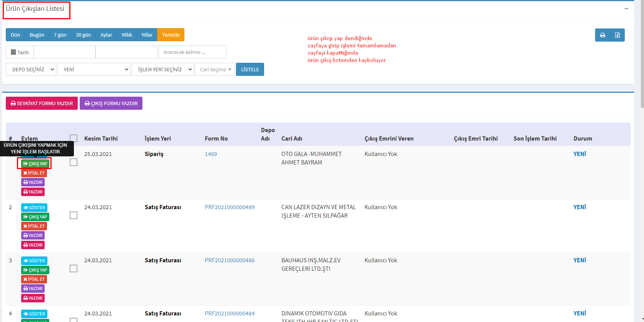The height and width of the screenshot is (322, 644).
Task: Select the 30 gün date filter
Action: click(83, 35)
